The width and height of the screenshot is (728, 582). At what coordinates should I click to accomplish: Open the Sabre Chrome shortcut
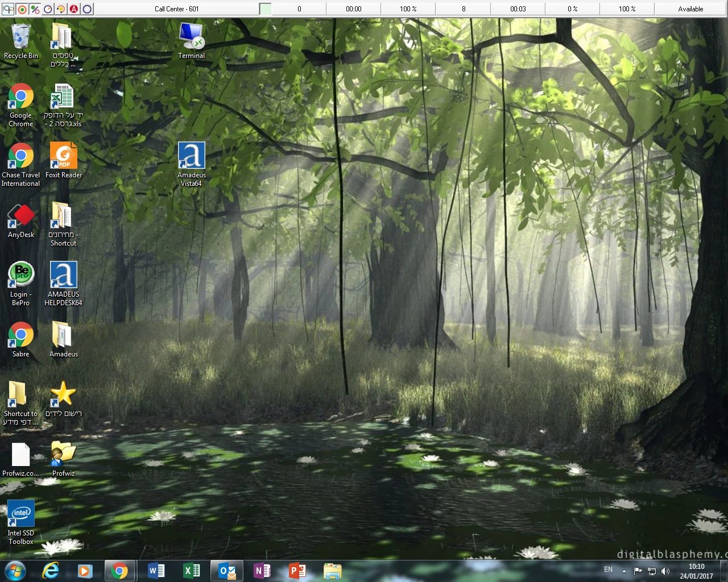(21, 335)
